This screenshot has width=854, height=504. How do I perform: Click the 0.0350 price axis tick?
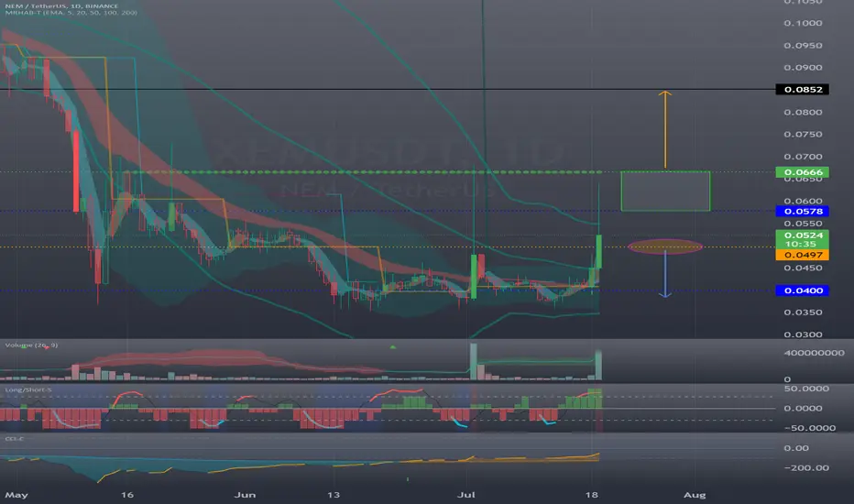pyautogui.click(x=803, y=312)
